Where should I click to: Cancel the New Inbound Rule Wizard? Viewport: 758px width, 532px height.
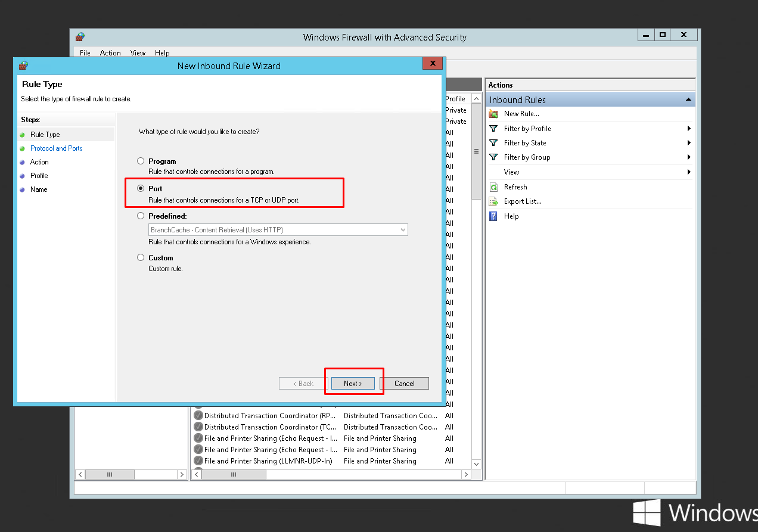pos(404,384)
